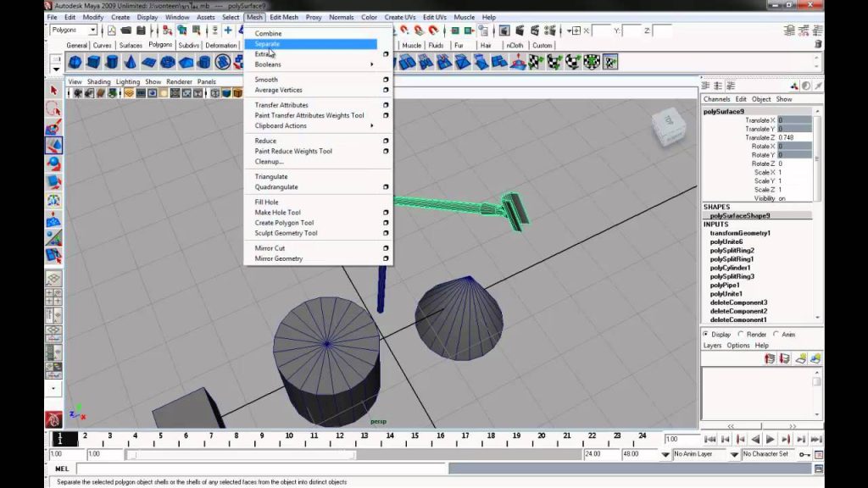Open the Mirror Geometry option box
This screenshot has height=488, width=868.
pyautogui.click(x=386, y=258)
